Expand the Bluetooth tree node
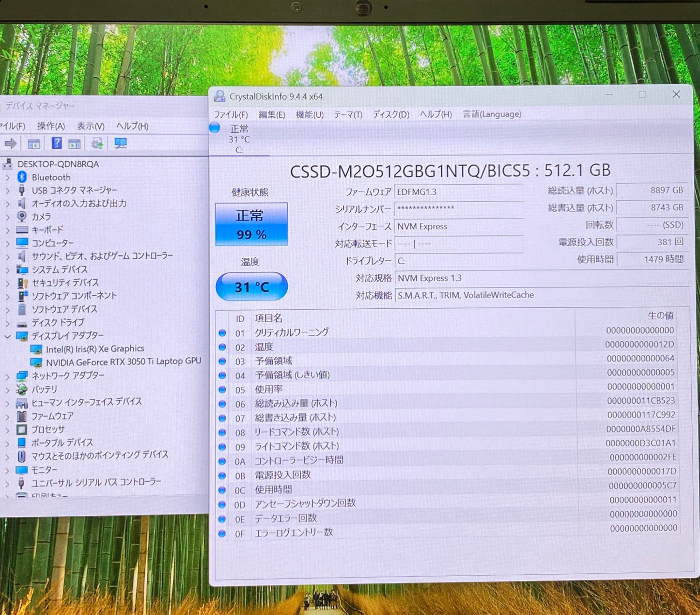This screenshot has width=700, height=615. (7, 177)
